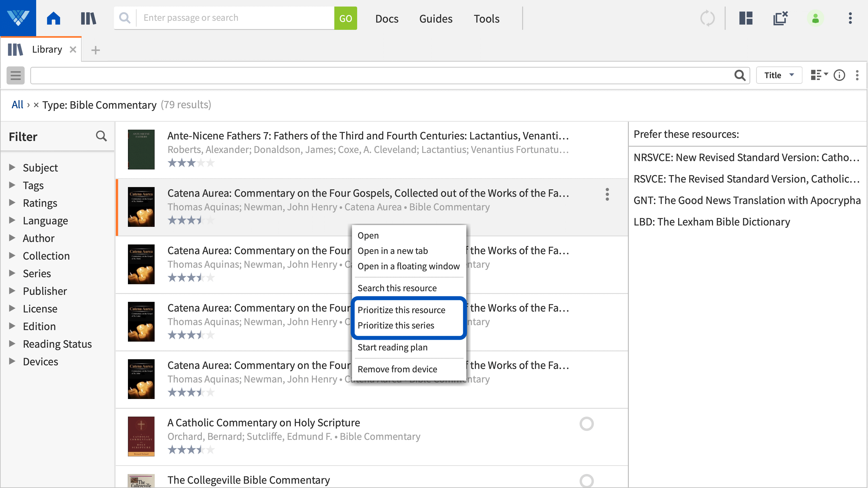Expand the Reading Status filter
Image resolution: width=868 pixels, height=488 pixels.
coord(12,343)
